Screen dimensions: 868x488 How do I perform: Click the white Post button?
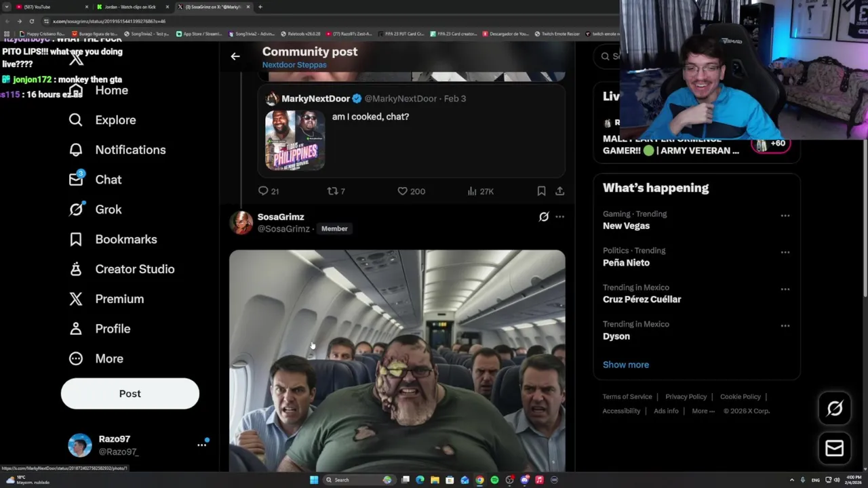(130, 393)
